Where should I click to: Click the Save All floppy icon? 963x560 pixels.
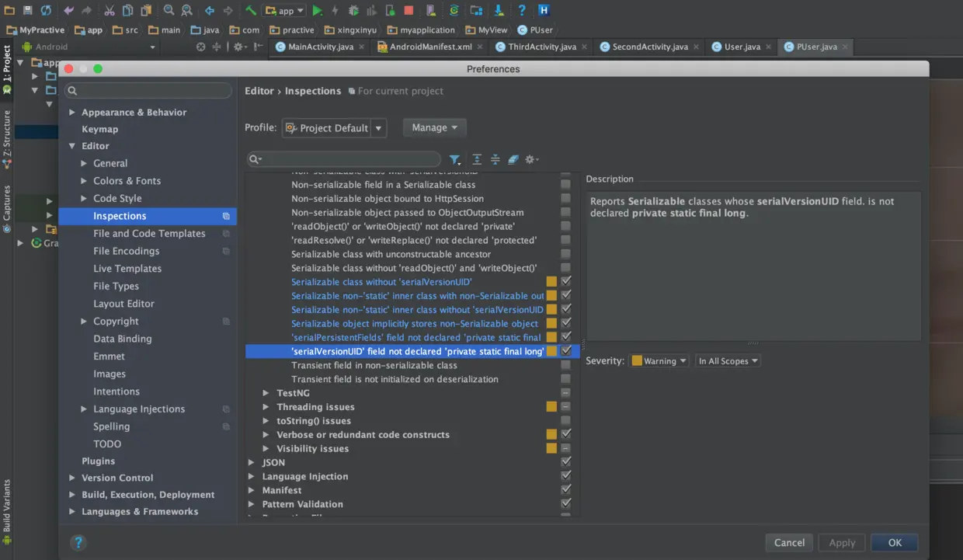point(28,10)
